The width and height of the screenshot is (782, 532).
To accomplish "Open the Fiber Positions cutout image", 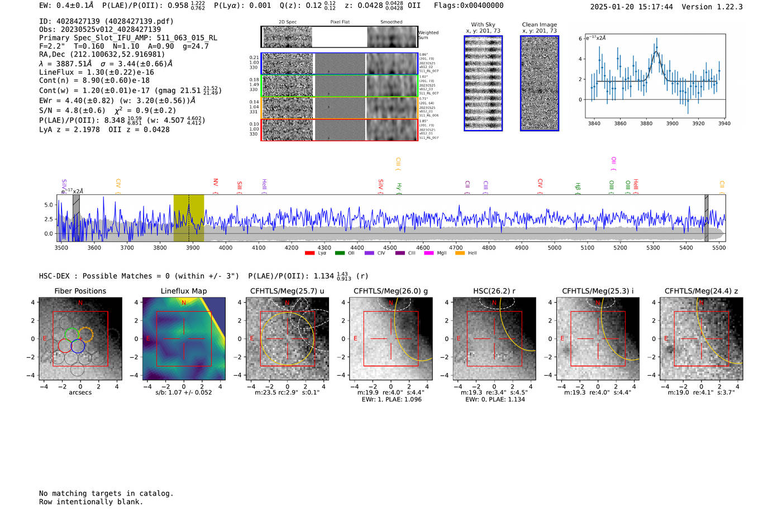I will coord(80,338).
